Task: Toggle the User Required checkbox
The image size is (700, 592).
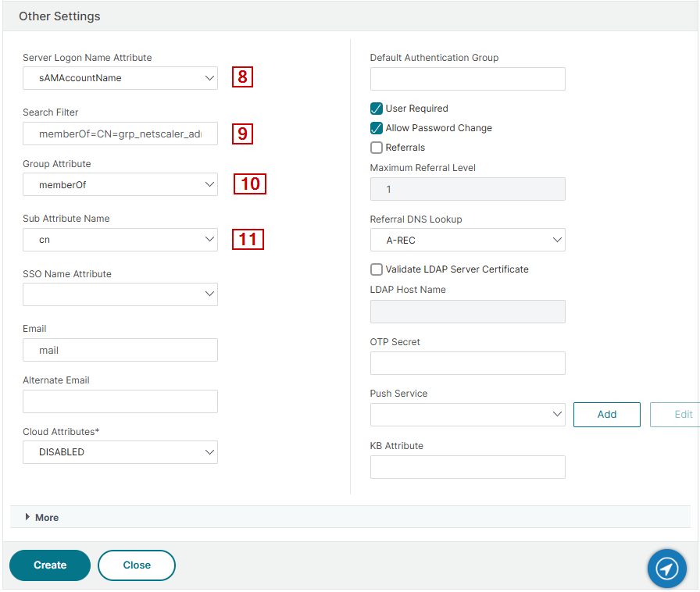Action: [377, 109]
